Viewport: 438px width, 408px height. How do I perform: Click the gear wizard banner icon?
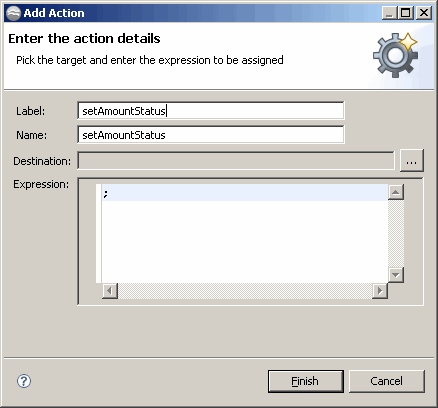pos(395,55)
